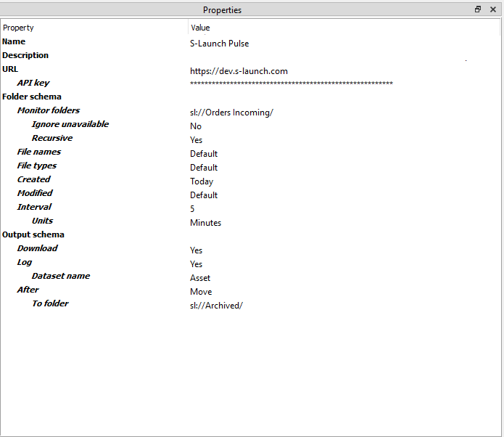This screenshot has width=504, height=437.
Task: Close the Properties panel
Action: coord(492,9)
